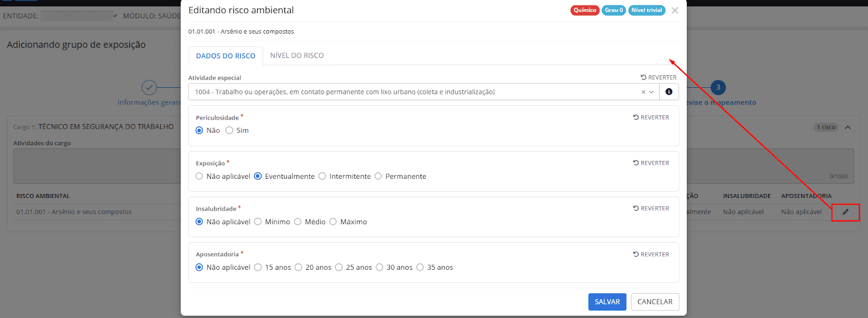The image size is (868, 318).
Task: Select Permanente exposure option
Action: [x=378, y=176]
